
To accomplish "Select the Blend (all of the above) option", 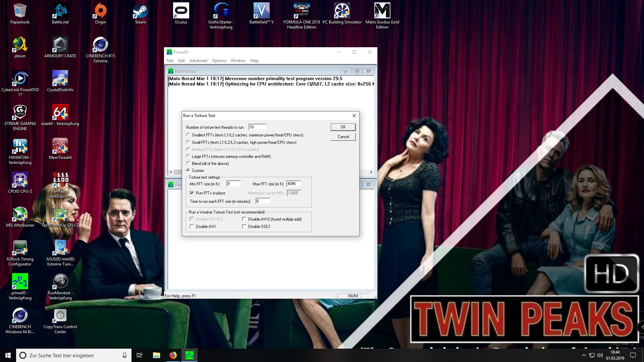I will click(x=188, y=163).
